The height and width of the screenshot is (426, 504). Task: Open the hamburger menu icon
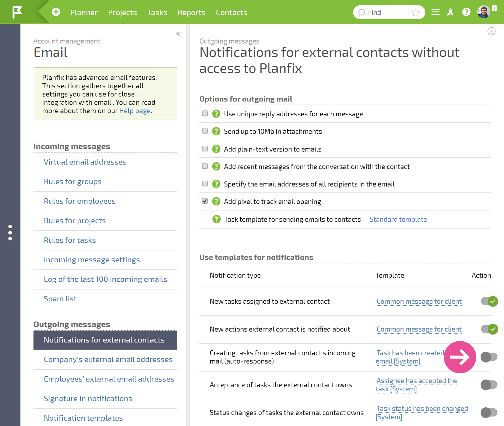pyautogui.click(x=435, y=12)
